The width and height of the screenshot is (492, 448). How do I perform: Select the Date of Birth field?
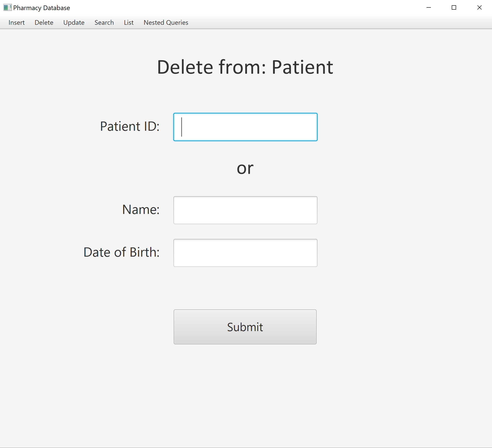[245, 253]
